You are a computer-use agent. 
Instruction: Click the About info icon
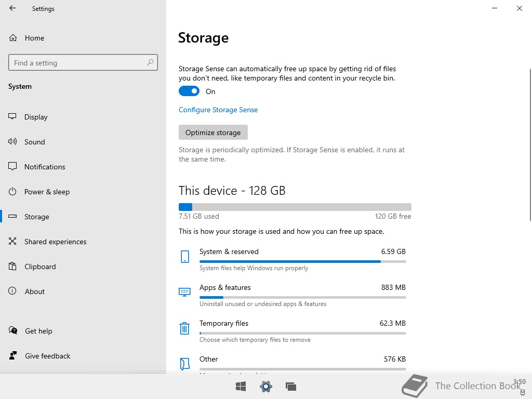(x=12, y=291)
